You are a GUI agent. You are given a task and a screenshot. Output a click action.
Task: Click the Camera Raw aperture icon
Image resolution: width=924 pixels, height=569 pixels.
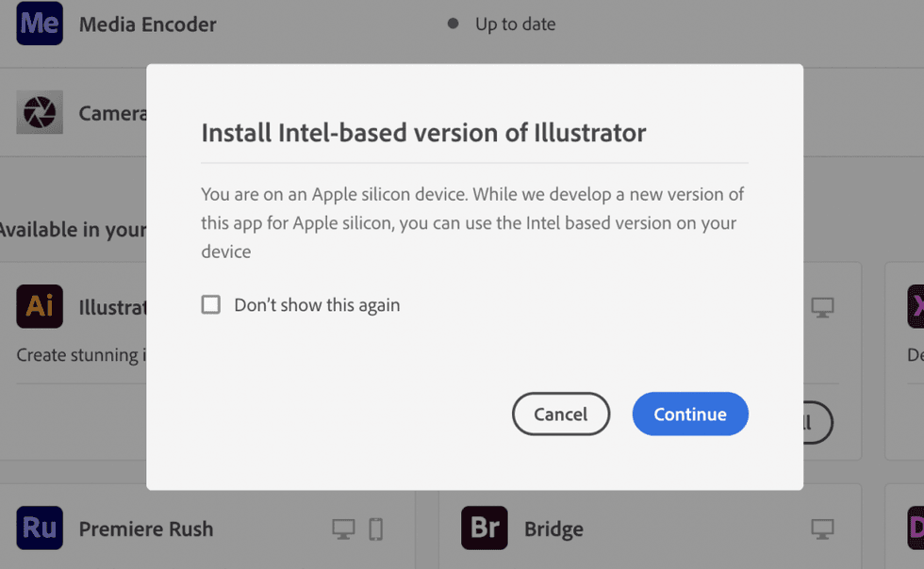(40, 112)
